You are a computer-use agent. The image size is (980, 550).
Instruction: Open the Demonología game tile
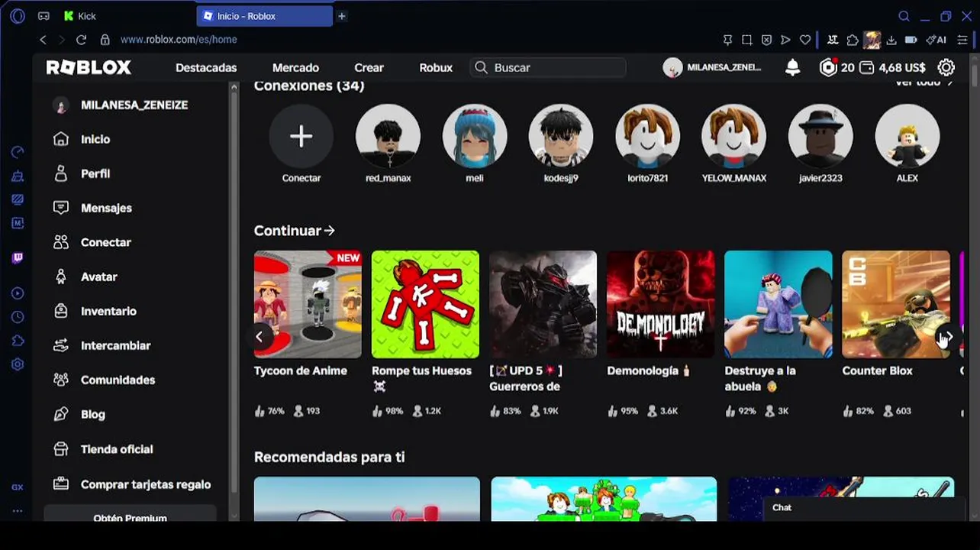coord(660,304)
